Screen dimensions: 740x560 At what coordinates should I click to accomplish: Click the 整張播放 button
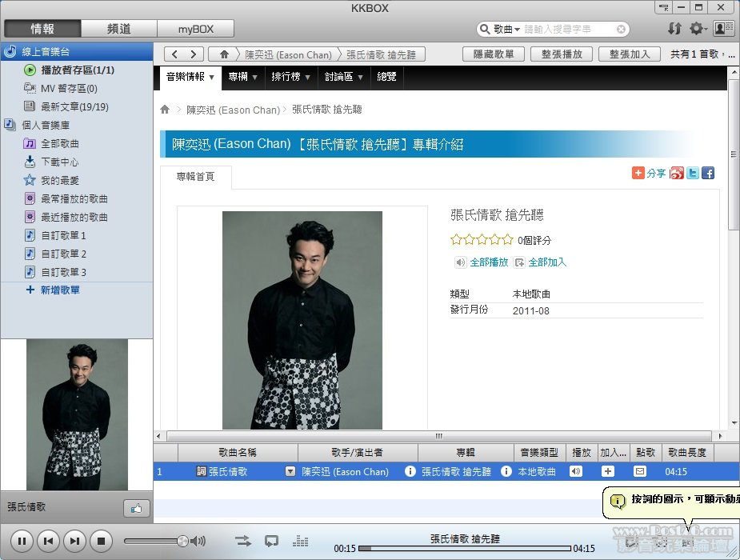click(562, 54)
